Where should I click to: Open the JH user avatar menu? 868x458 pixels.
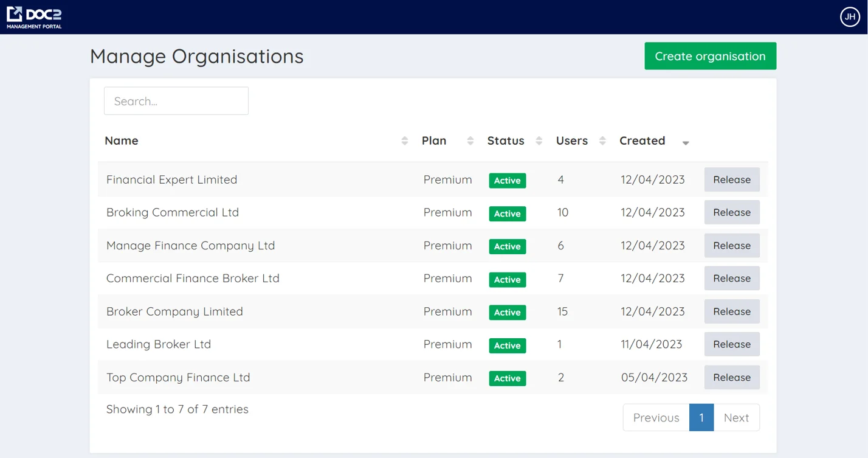[850, 17]
